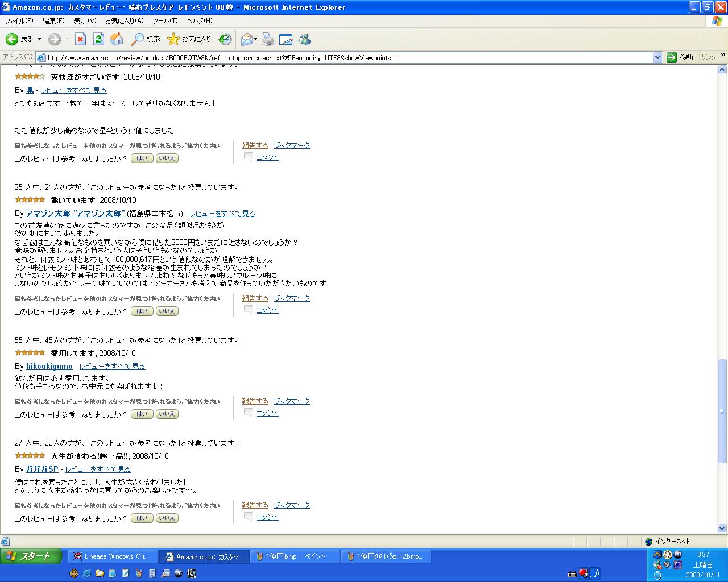The image size is (728, 582).
Task: Click ブックマーク under ガガガSP's review
Action: (292, 505)
